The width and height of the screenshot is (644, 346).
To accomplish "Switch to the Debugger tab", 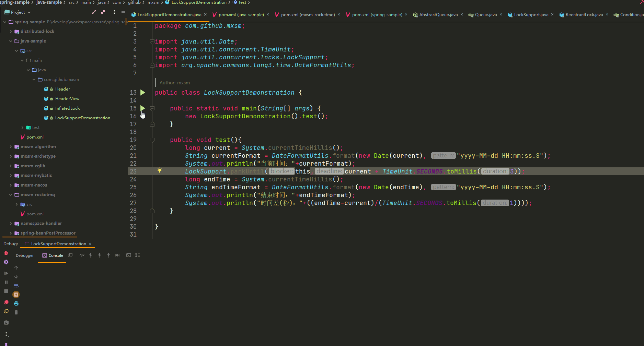I will (x=25, y=255).
